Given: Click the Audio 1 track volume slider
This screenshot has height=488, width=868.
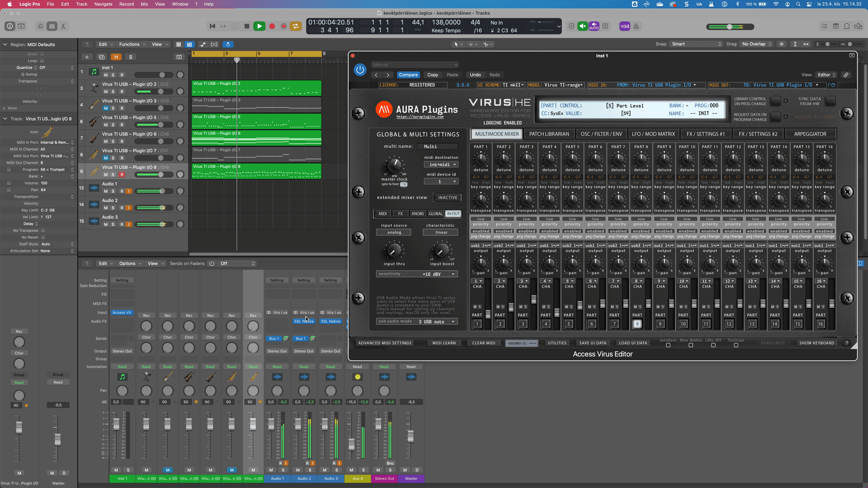Looking at the screenshot, I should (154, 191).
